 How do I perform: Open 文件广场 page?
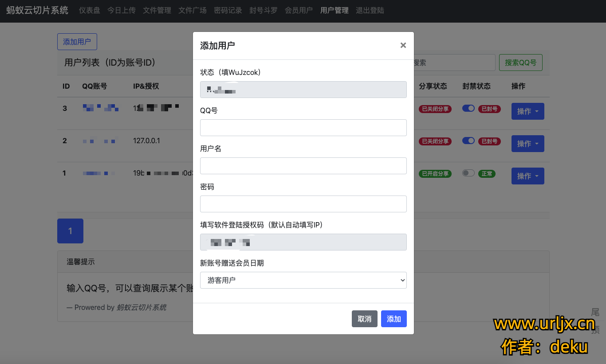[x=193, y=10]
